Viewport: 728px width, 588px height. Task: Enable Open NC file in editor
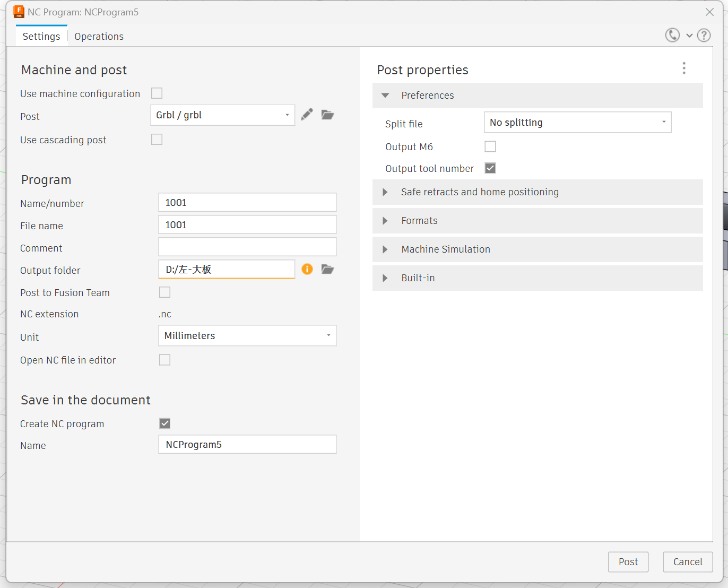165,360
